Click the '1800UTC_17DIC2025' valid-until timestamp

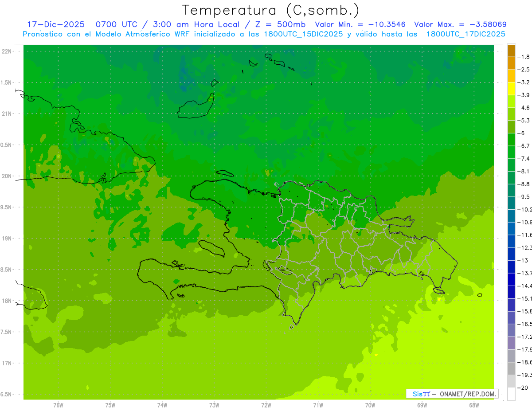click(465, 34)
